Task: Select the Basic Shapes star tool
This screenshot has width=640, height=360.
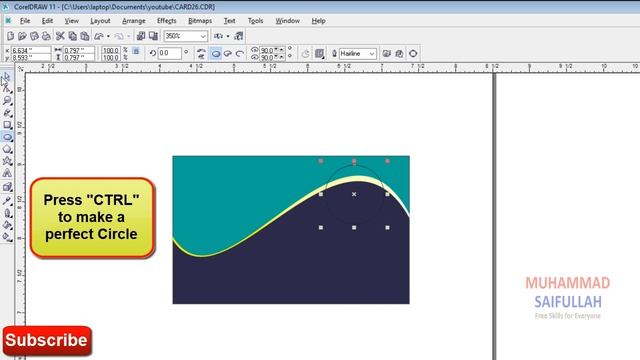Action: pyautogui.click(x=7, y=161)
